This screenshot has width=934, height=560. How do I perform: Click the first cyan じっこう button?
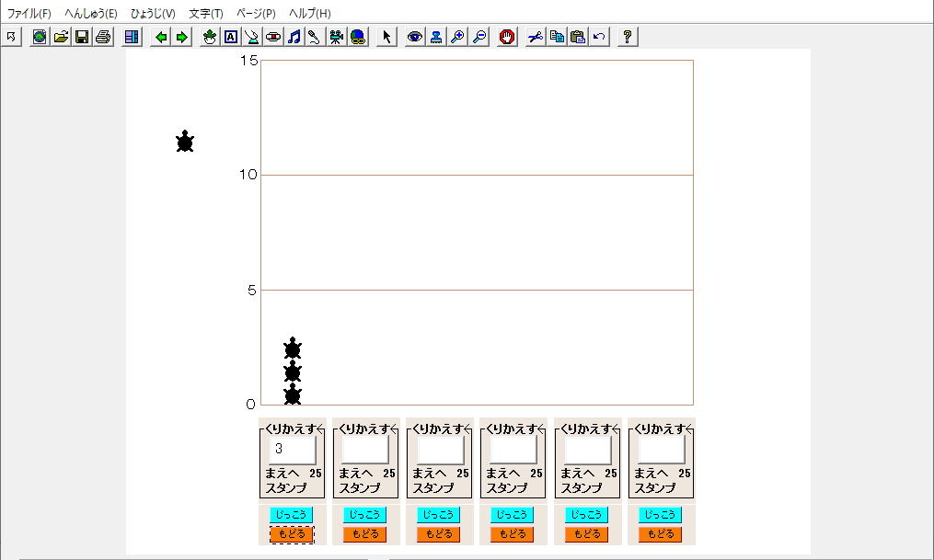pos(291,515)
